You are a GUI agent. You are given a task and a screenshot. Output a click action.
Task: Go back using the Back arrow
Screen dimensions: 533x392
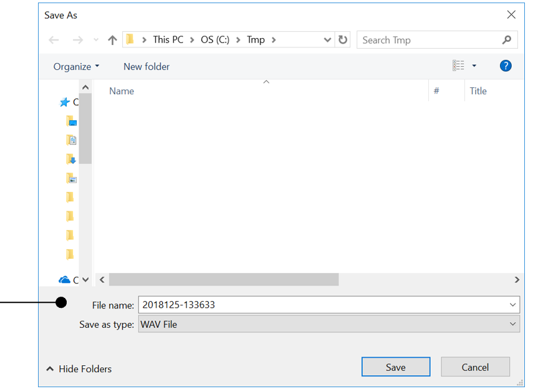(x=54, y=40)
